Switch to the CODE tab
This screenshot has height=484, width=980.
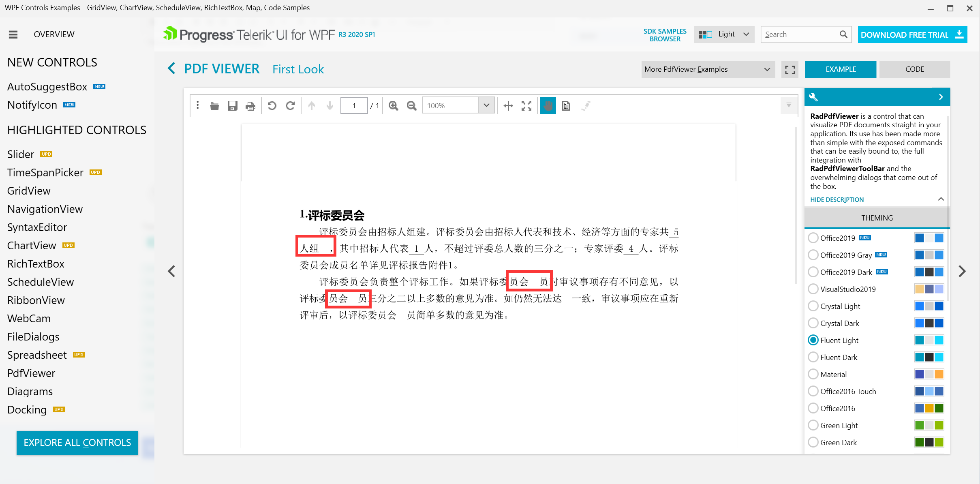(914, 69)
